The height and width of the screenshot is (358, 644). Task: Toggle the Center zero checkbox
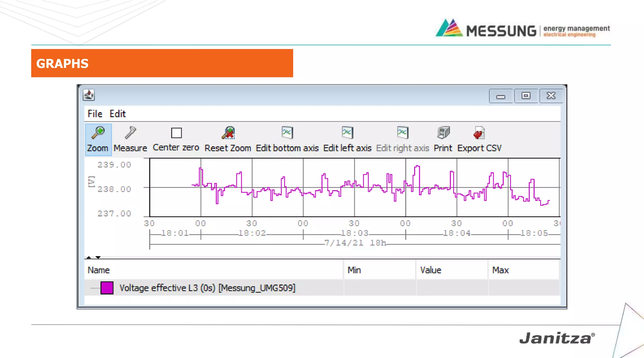(x=176, y=133)
